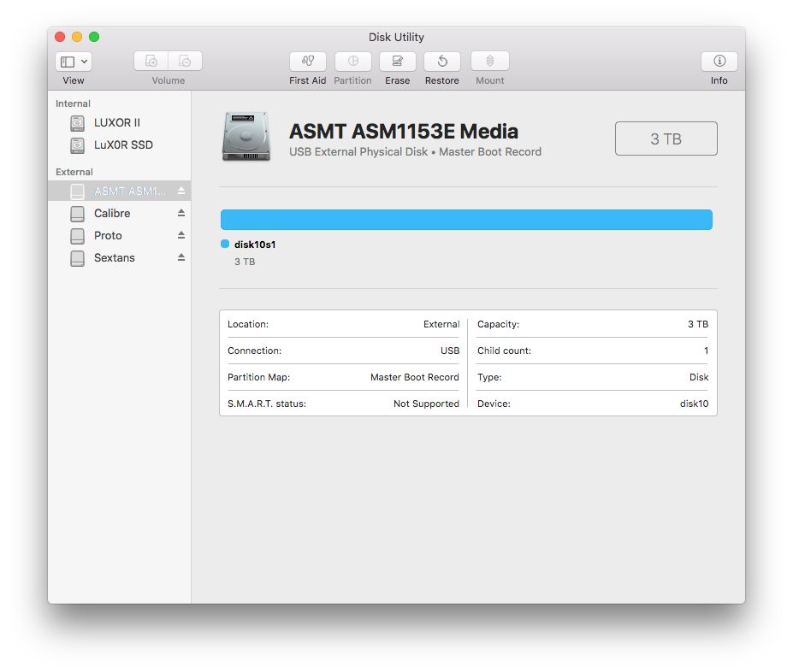Image resolution: width=793 pixels, height=672 pixels.
Task: Close the Disk Utility window
Action: [x=60, y=37]
